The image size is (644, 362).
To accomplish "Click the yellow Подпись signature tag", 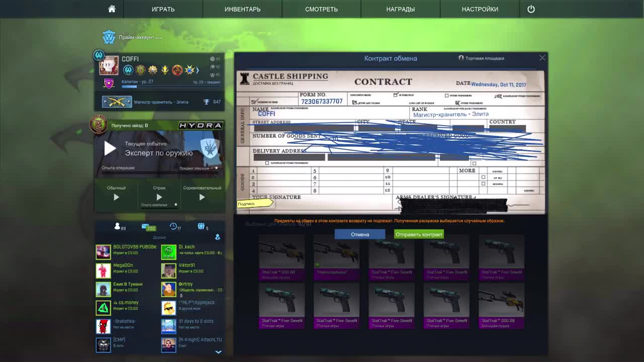I will pyautogui.click(x=255, y=204).
